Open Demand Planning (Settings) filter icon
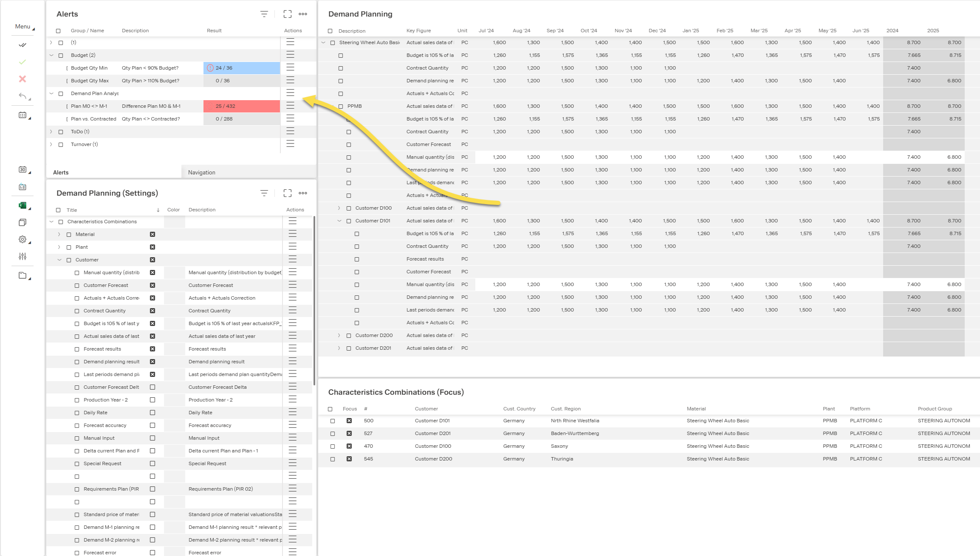Screen dimensions: 980x556 [x=264, y=193]
